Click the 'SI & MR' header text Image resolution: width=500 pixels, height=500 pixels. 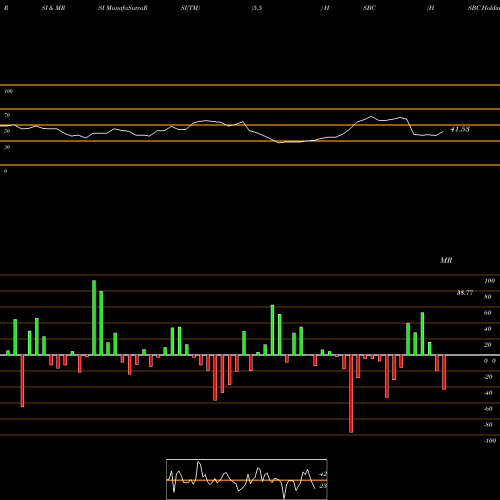(x=53, y=8)
